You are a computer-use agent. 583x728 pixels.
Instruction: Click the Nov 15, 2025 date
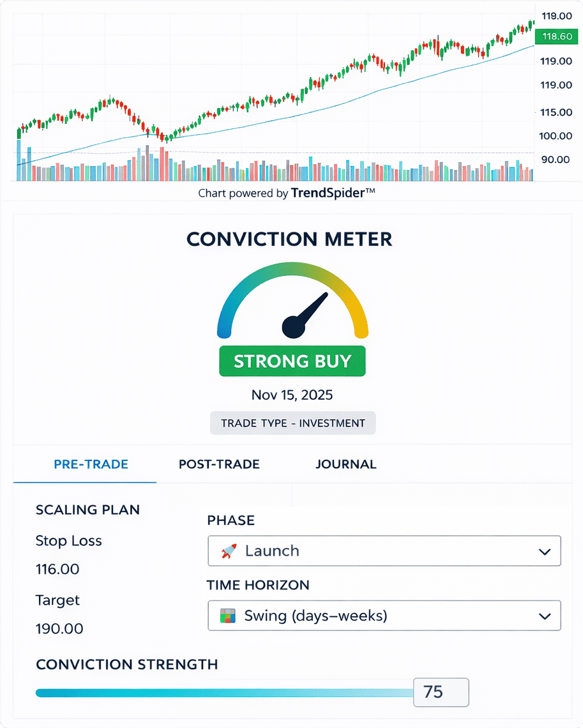click(x=292, y=395)
